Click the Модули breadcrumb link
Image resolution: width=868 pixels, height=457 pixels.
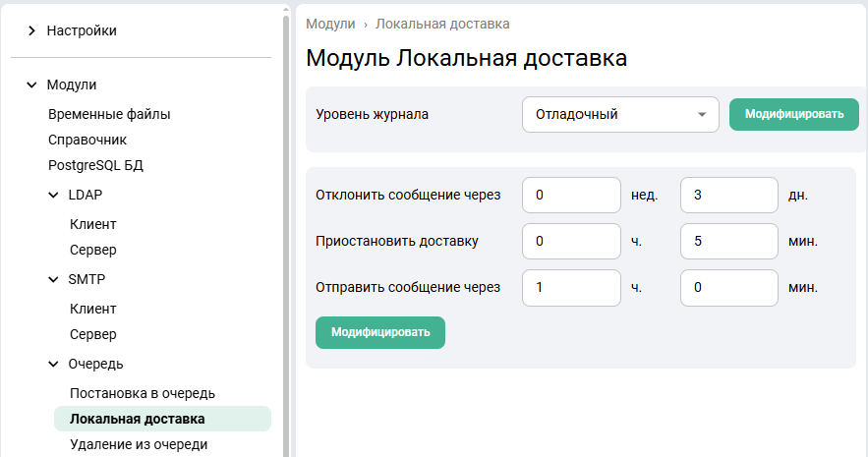[x=330, y=23]
